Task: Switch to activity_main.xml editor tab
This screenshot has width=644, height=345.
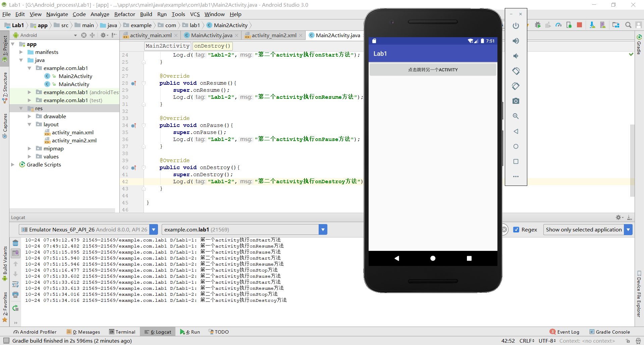Action: pyautogui.click(x=151, y=35)
